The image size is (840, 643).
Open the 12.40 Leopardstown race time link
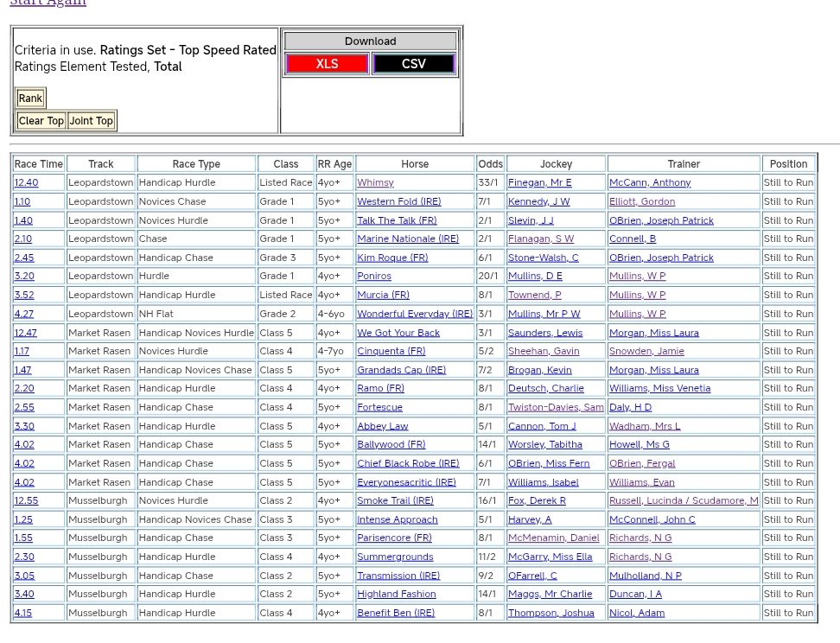(26, 182)
